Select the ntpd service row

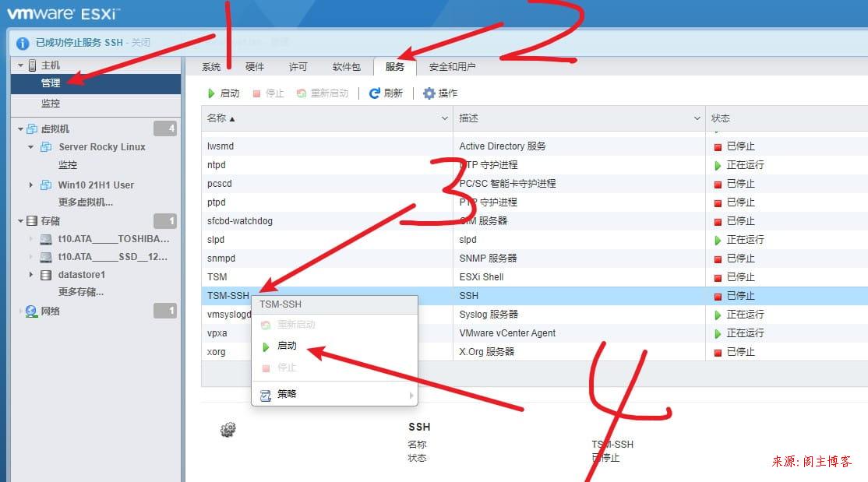[x=535, y=165]
